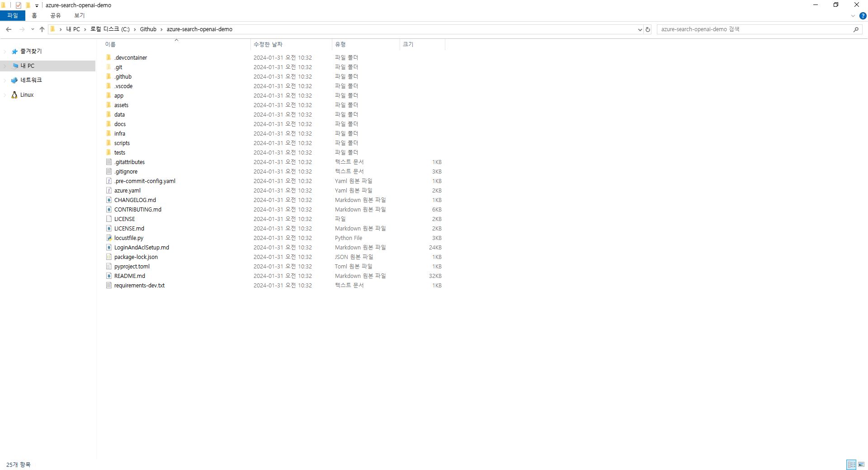The height and width of the screenshot is (470, 868).
Task: Click the Up one level arrow
Action: 42,29
